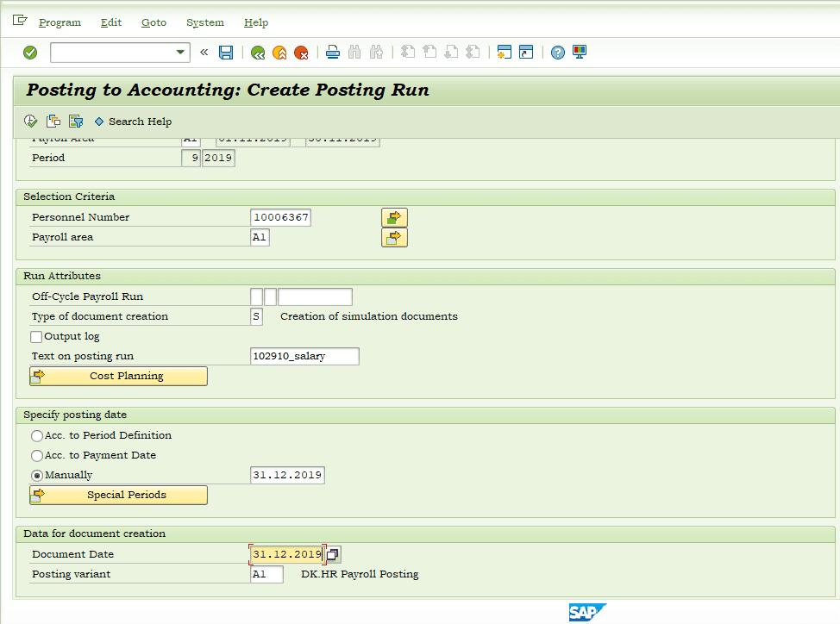Click the First Page icon

(x=408, y=53)
